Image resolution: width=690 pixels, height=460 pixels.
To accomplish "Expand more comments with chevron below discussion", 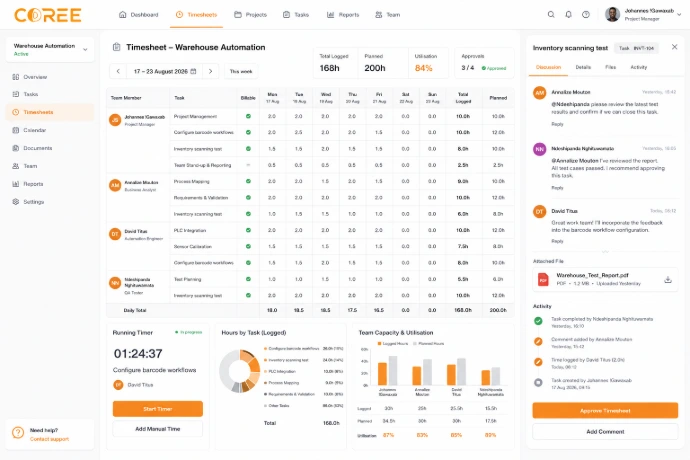I will point(605,252).
